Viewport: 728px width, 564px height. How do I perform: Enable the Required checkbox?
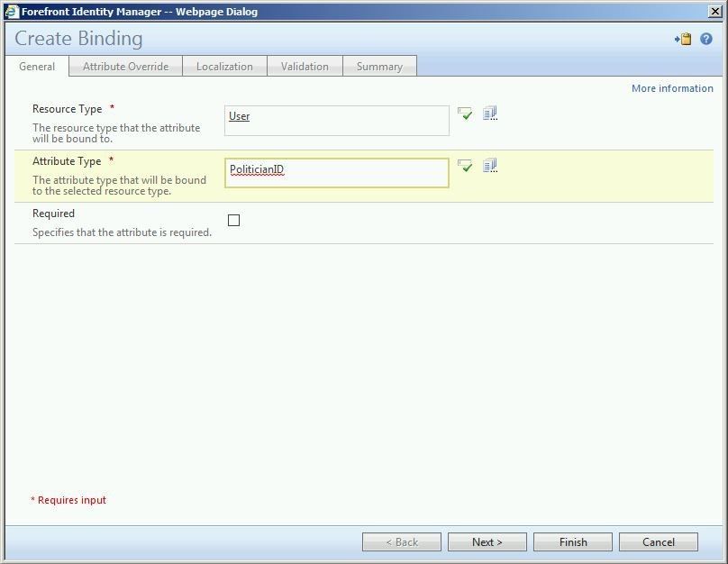234,220
